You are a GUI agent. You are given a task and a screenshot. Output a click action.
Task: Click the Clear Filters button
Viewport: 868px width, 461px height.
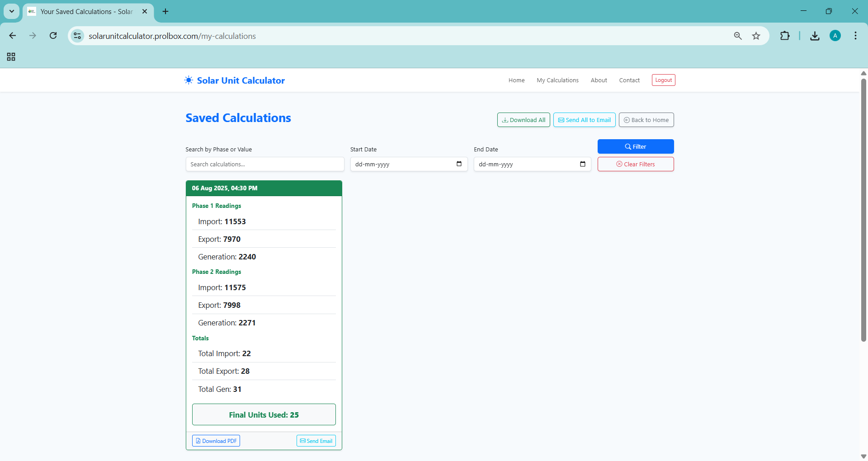pos(635,164)
